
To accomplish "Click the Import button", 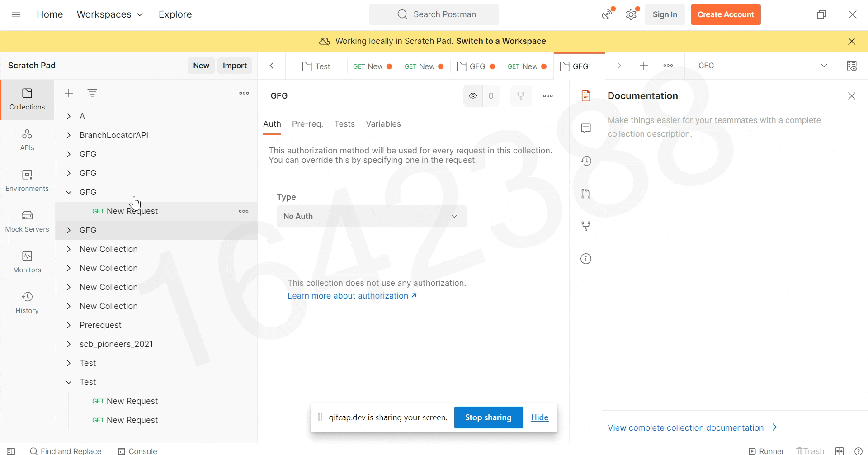I will coord(235,66).
